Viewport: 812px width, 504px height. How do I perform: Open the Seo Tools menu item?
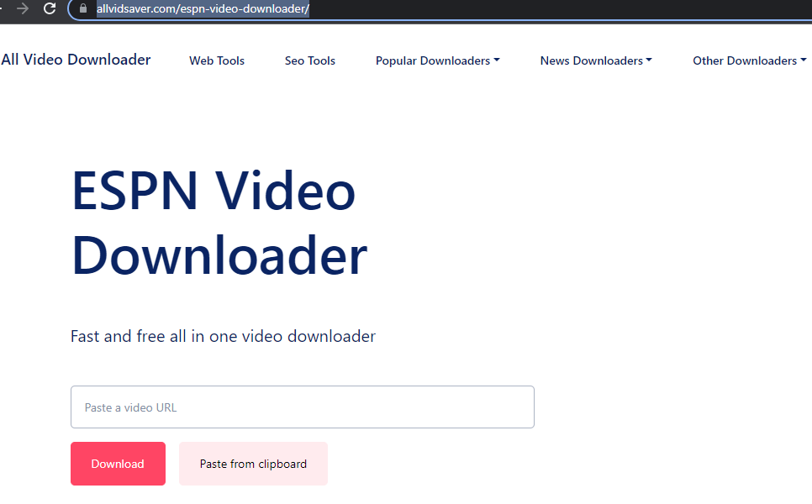click(x=309, y=60)
